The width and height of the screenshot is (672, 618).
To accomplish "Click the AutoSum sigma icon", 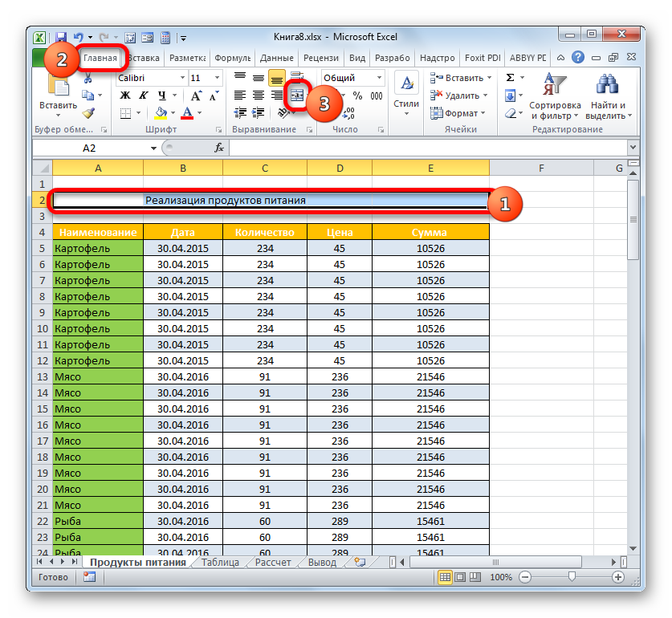I will [x=510, y=78].
